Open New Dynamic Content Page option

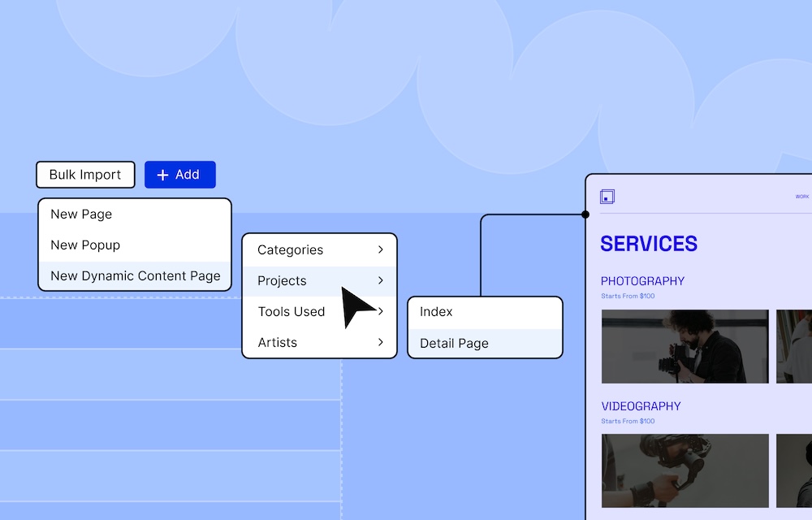click(x=135, y=276)
